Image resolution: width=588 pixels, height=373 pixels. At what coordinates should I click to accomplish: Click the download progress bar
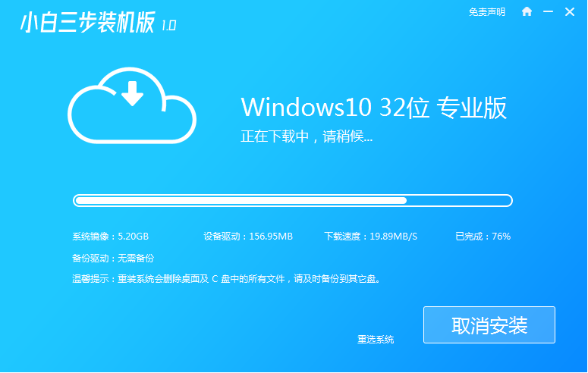pyautogui.click(x=293, y=201)
